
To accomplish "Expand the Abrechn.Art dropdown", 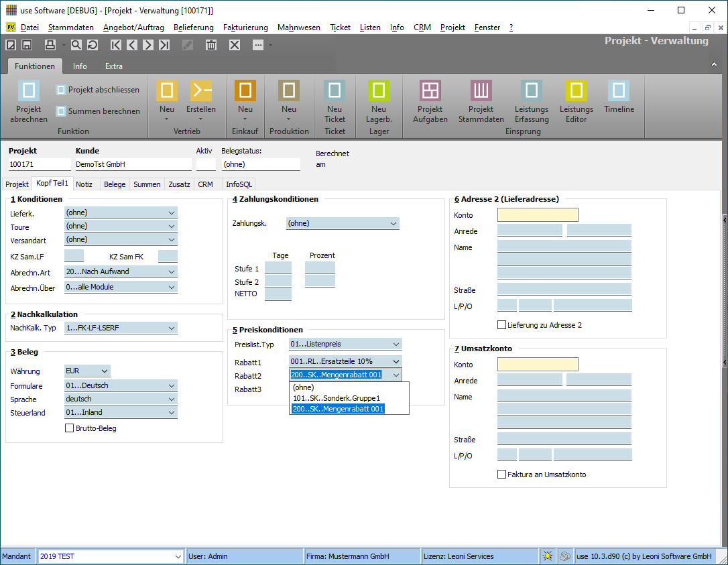I will click(172, 272).
